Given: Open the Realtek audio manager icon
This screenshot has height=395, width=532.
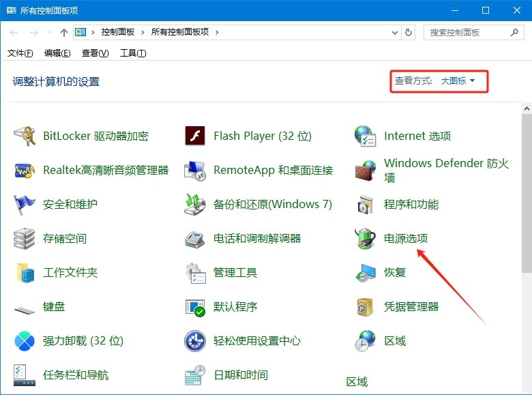Looking at the screenshot, I should click(25, 171).
